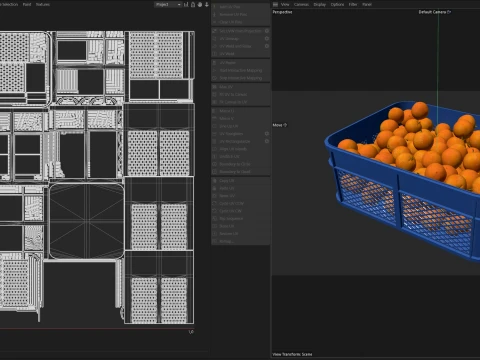The width and height of the screenshot is (480, 360).
Task: Open the viewport Panel menu
Action: [367, 4]
